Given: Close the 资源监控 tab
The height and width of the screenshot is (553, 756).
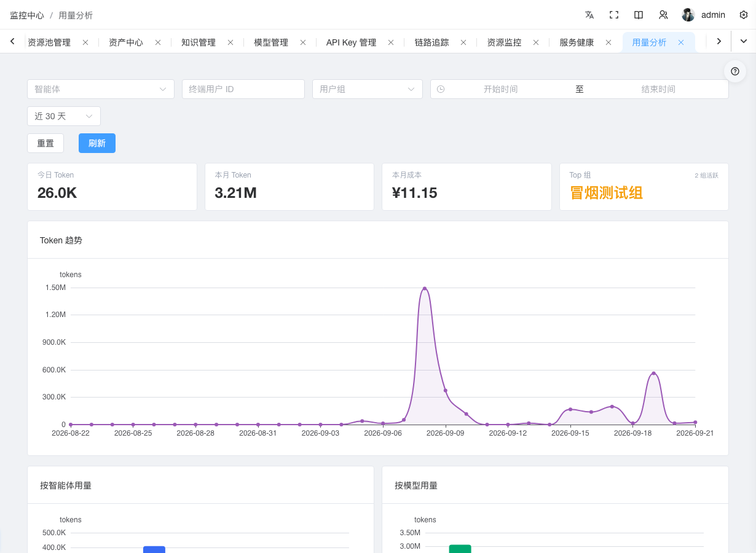Looking at the screenshot, I should (x=536, y=42).
